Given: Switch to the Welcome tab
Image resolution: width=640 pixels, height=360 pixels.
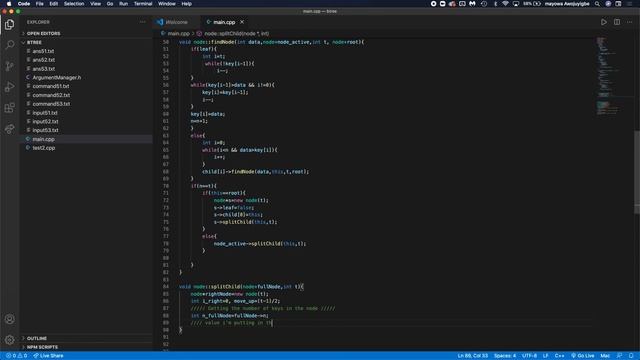Looking at the screenshot, I should coord(176,22).
